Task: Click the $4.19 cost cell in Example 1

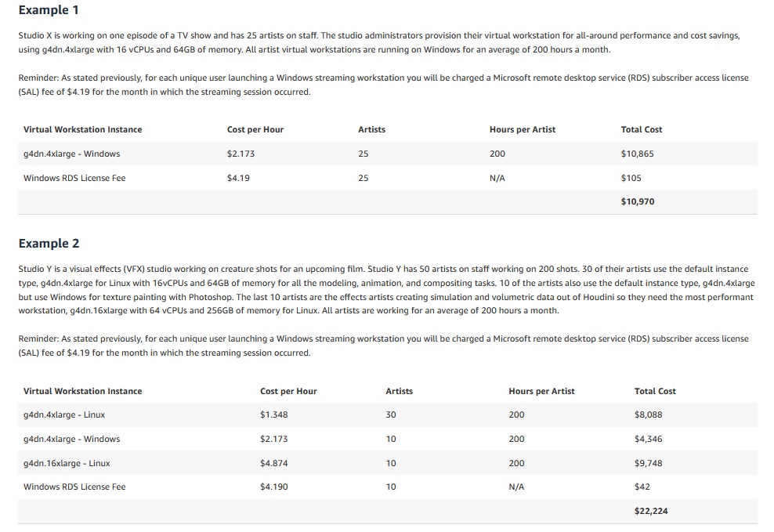Action: click(x=238, y=179)
